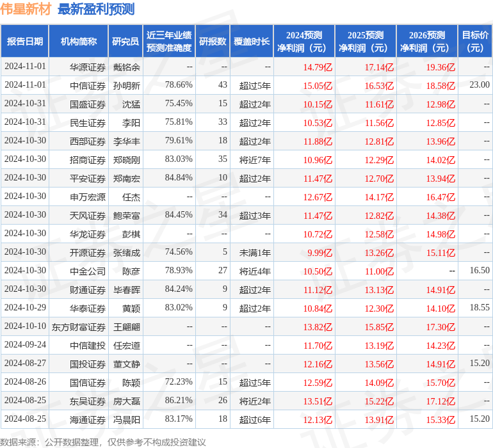Click the 近三年业绩预测准确度 column header
This screenshot has width=493, height=448.
click(x=169, y=41)
